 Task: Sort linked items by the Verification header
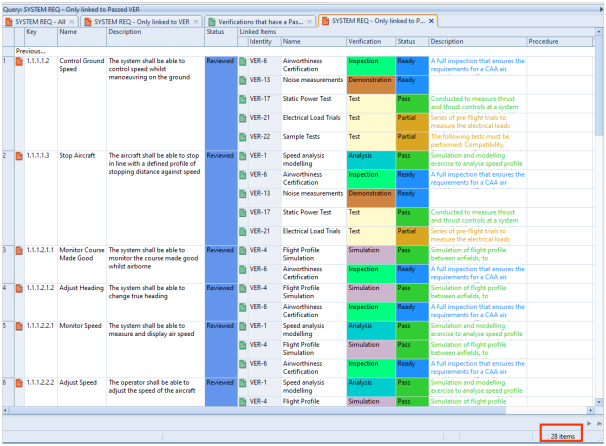[371, 41]
